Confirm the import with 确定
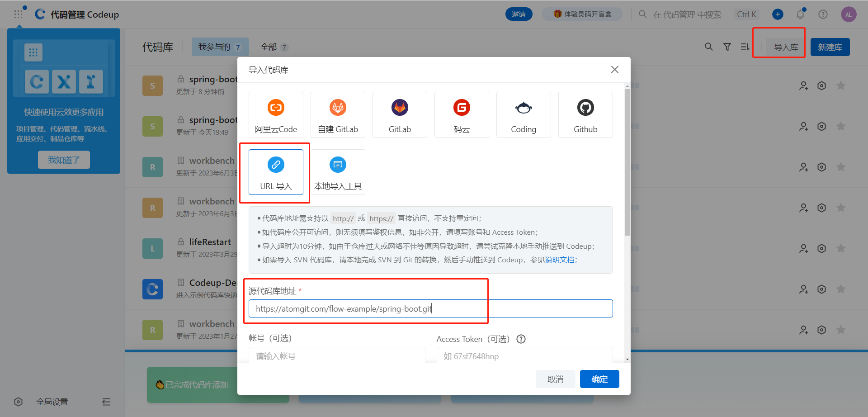868x417 pixels. point(599,379)
